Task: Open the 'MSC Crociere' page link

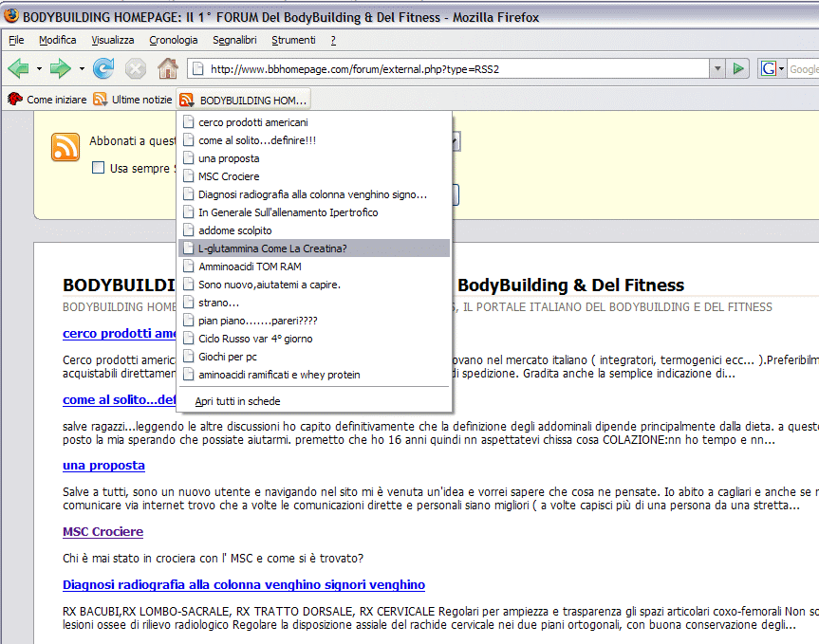Action: tap(102, 532)
